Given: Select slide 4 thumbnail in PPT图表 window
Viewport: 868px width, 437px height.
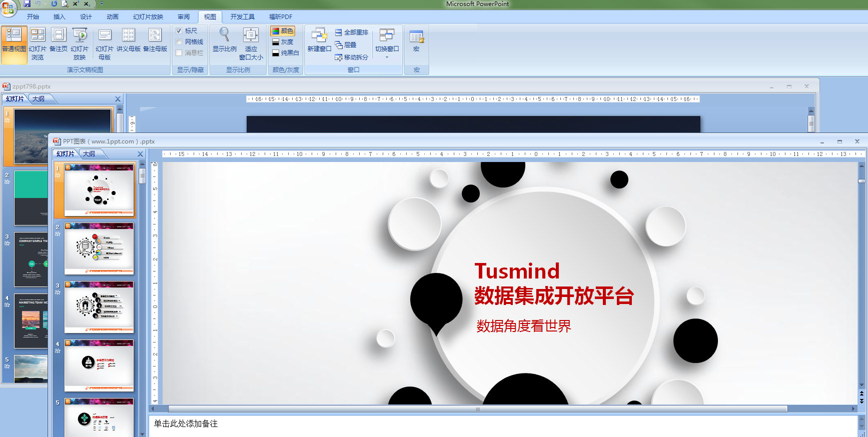Looking at the screenshot, I should pyautogui.click(x=99, y=365).
